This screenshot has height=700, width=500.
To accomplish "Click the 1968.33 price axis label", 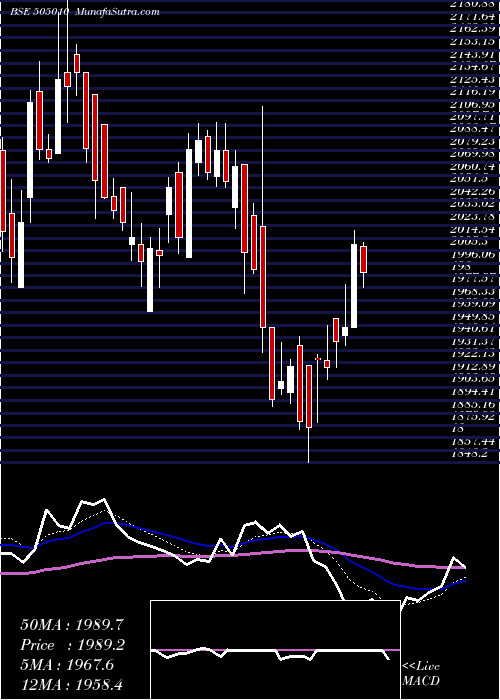I will click(x=475, y=291).
